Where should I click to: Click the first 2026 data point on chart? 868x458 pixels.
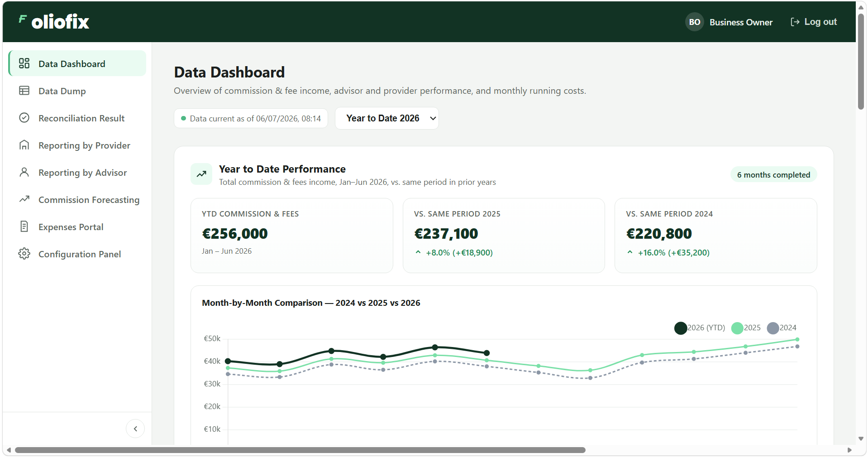228,361
